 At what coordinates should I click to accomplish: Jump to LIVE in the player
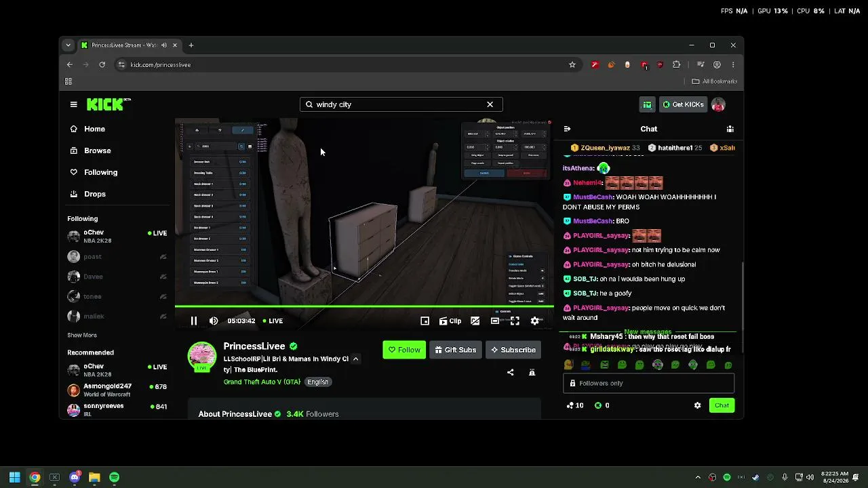(x=273, y=321)
